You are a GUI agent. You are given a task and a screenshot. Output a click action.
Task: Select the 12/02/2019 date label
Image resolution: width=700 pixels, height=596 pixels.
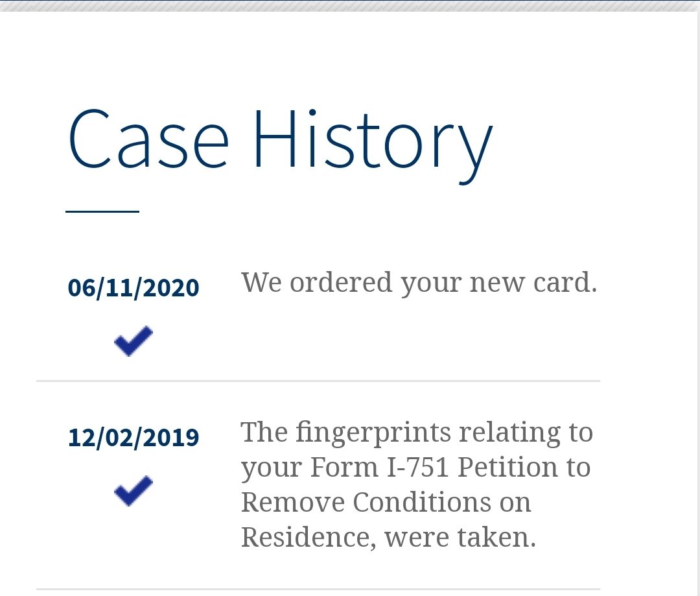click(x=134, y=437)
